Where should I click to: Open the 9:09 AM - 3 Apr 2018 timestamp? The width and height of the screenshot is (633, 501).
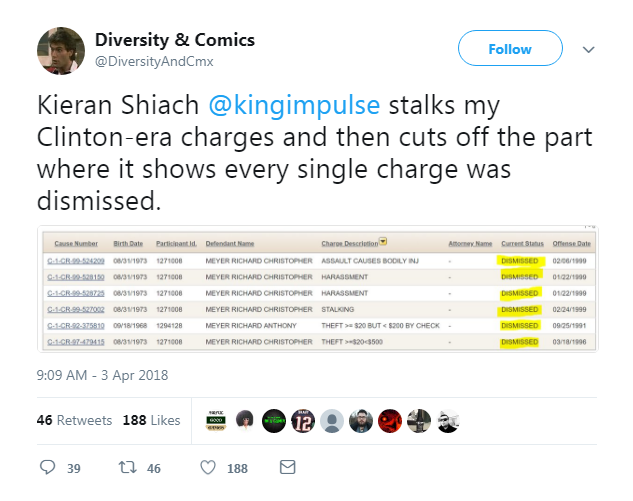point(102,375)
